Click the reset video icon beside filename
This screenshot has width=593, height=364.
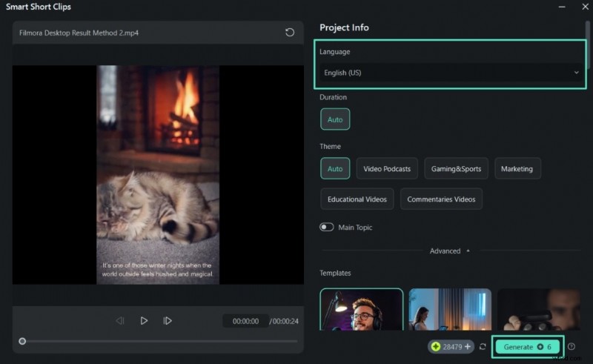click(x=290, y=33)
